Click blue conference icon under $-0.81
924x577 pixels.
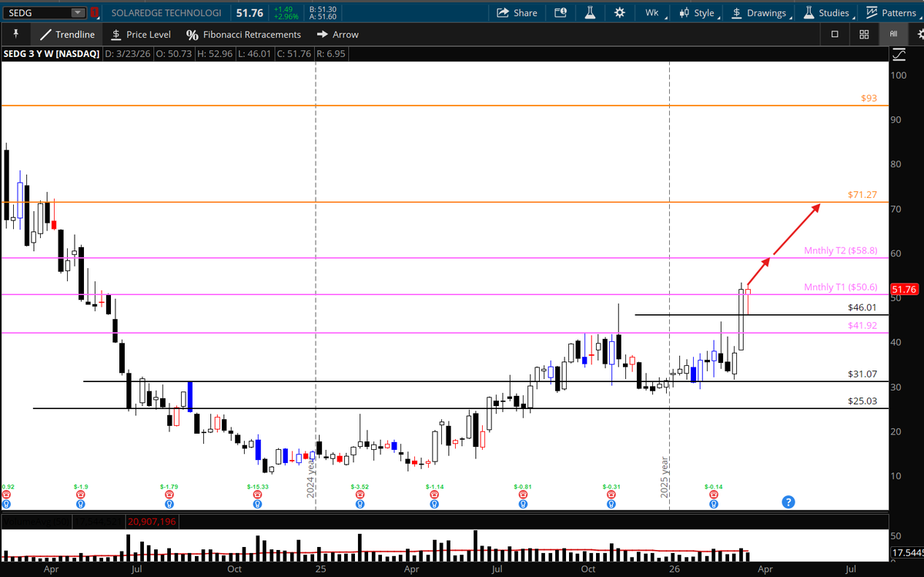click(x=524, y=504)
